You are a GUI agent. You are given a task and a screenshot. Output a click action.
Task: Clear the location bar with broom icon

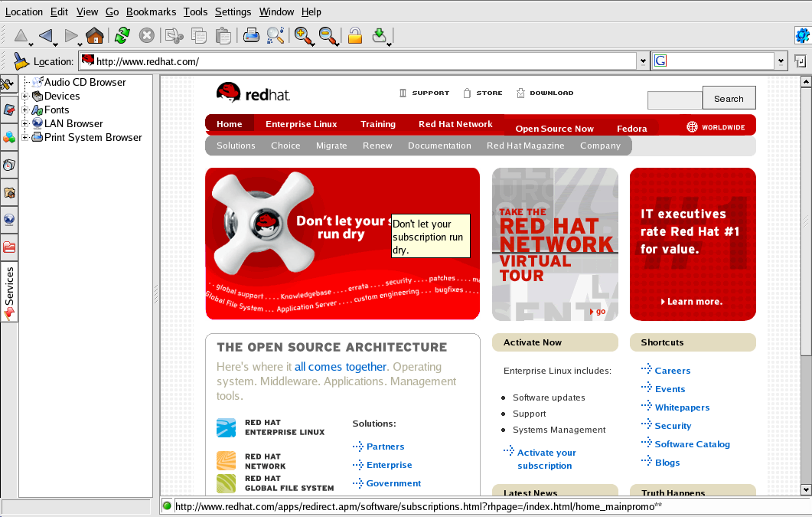pyautogui.click(x=21, y=61)
